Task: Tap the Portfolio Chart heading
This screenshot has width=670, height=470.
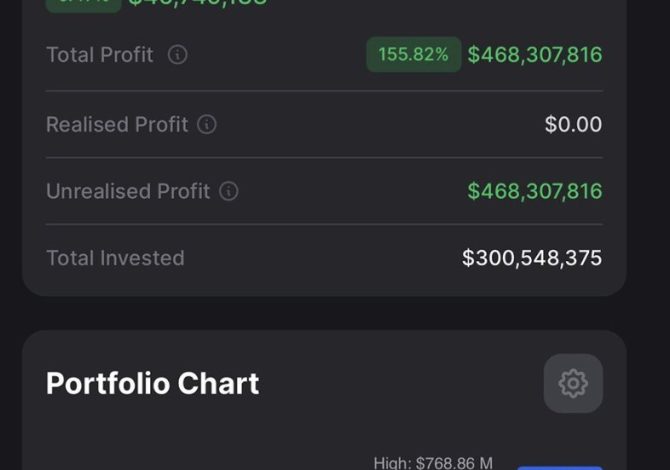Action: (x=153, y=383)
